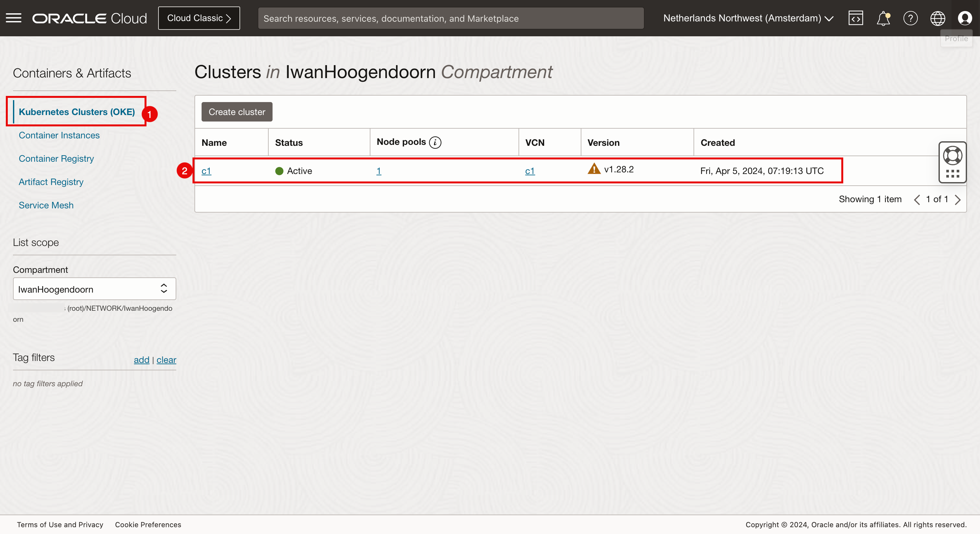Click the version warning triangle icon
The height and width of the screenshot is (534, 980).
coord(594,168)
